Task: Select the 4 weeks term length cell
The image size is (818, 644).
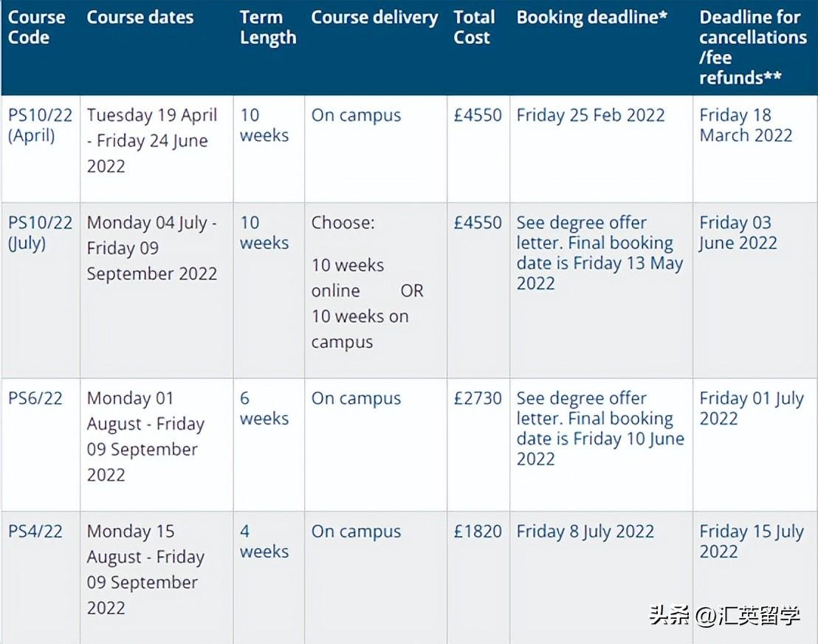Action: pos(264,541)
